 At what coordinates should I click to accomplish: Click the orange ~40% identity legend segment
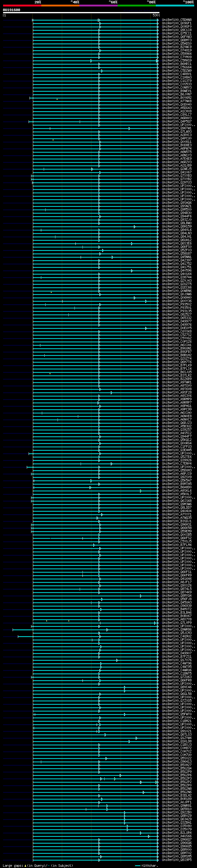tap(60, 6)
